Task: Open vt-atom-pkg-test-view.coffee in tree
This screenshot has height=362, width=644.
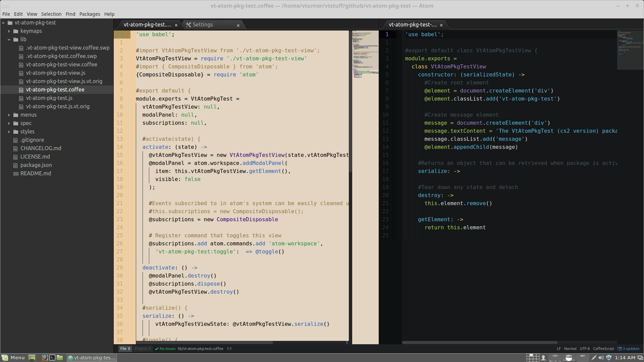Action: click(x=62, y=65)
